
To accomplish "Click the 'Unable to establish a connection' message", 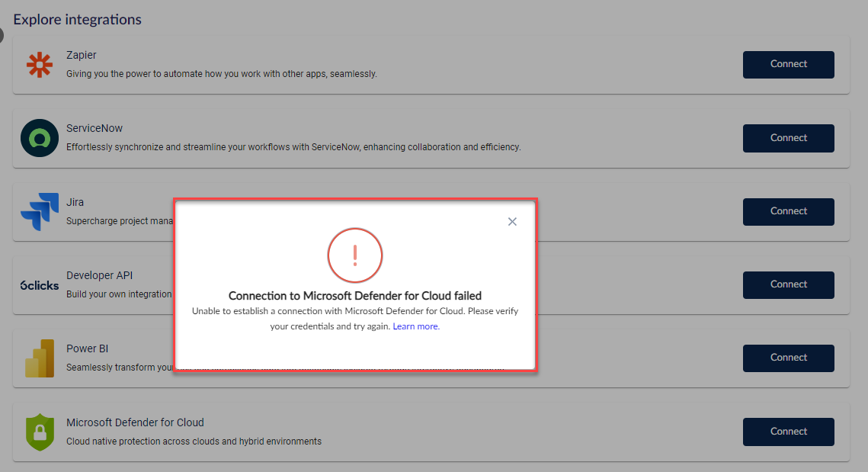I will point(355,319).
